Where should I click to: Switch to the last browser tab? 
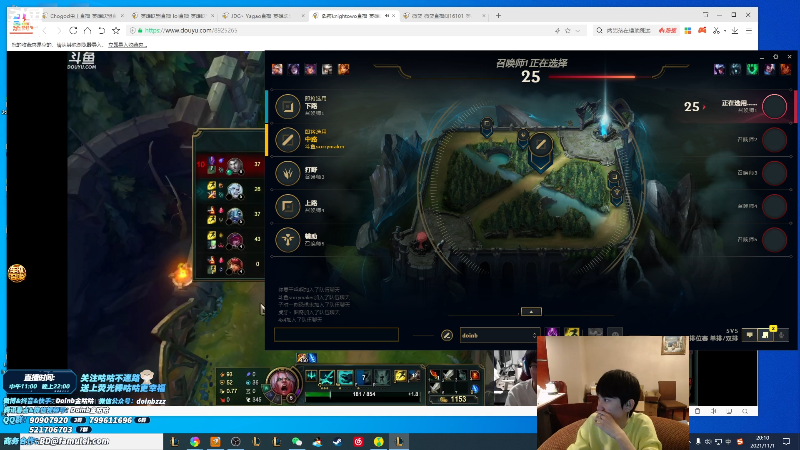pos(442,16)
